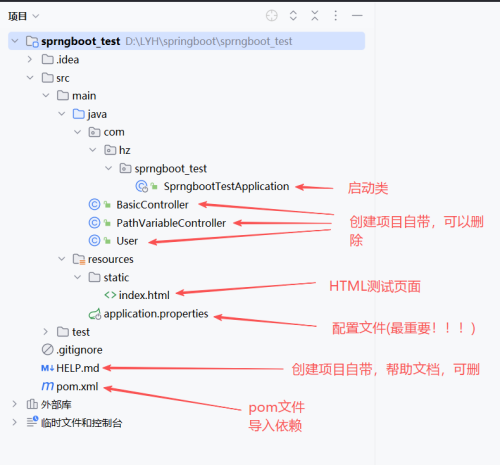Screen dimensions: 500x465
Task: Select index.html file
Action: click(x=144, y=295)
